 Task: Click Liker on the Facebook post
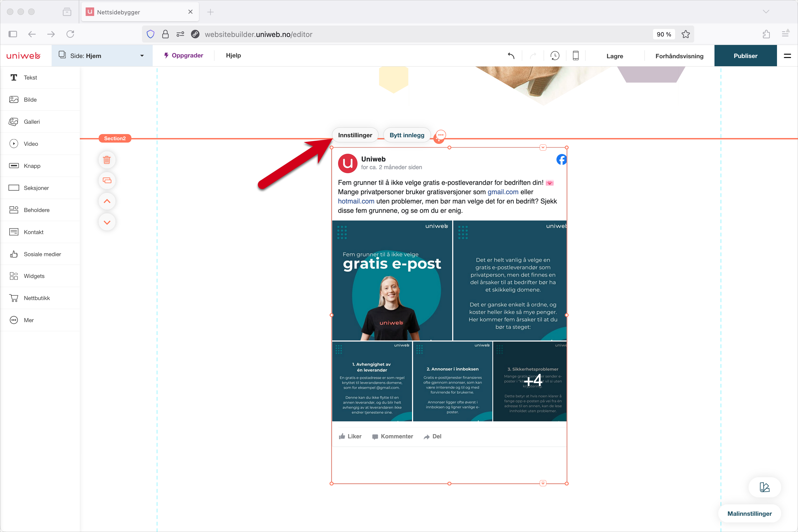pos(350,436)
